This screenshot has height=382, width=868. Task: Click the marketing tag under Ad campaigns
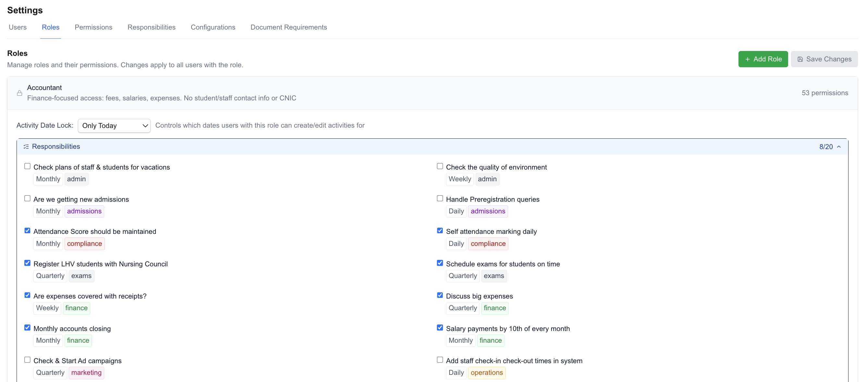click(86, 373)
